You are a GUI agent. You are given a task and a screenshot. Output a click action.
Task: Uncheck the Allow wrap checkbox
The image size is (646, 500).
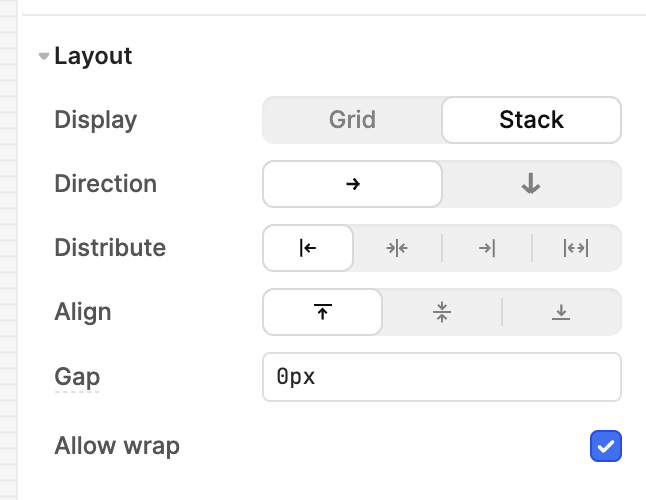point(606,446)
